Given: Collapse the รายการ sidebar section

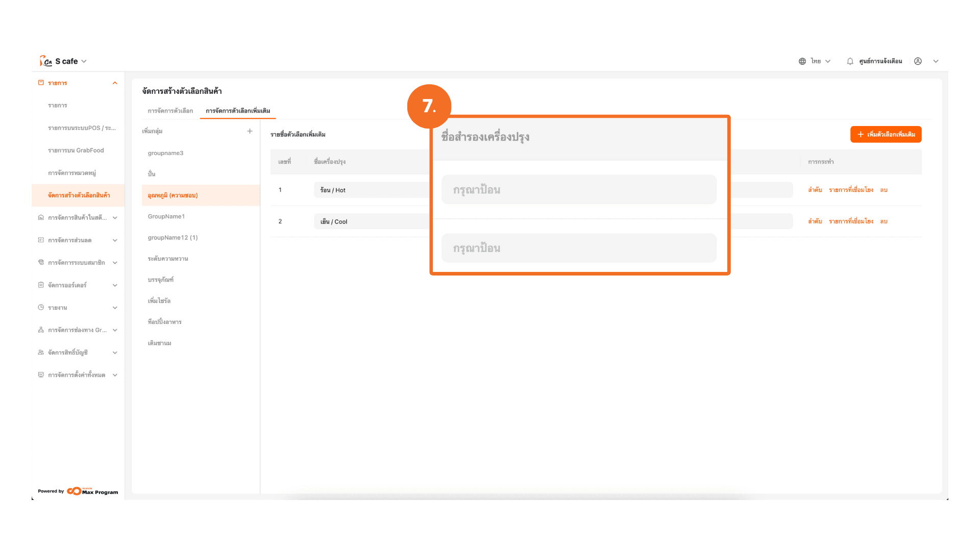Looking at the screenshot, I should tap(115, 83).
